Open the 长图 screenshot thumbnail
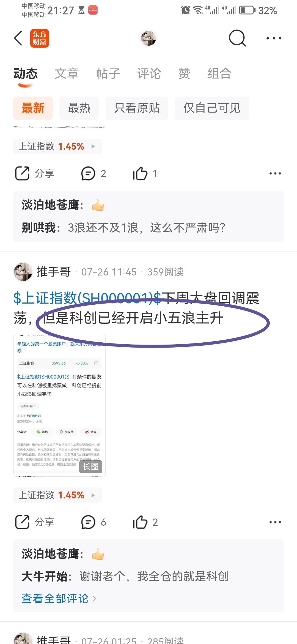This screenshot has height=644, width=297. (59, 406)
